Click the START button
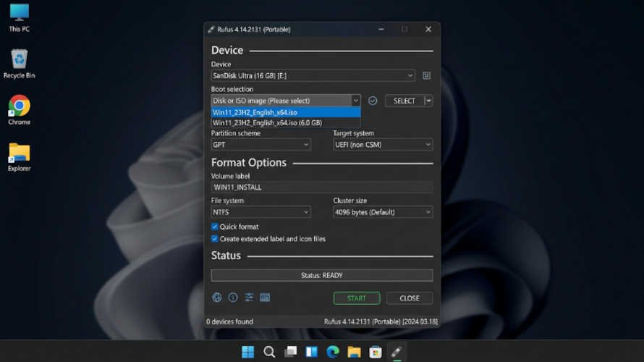The width and height of the screenshot is (644, 362). tap(357, 298)
